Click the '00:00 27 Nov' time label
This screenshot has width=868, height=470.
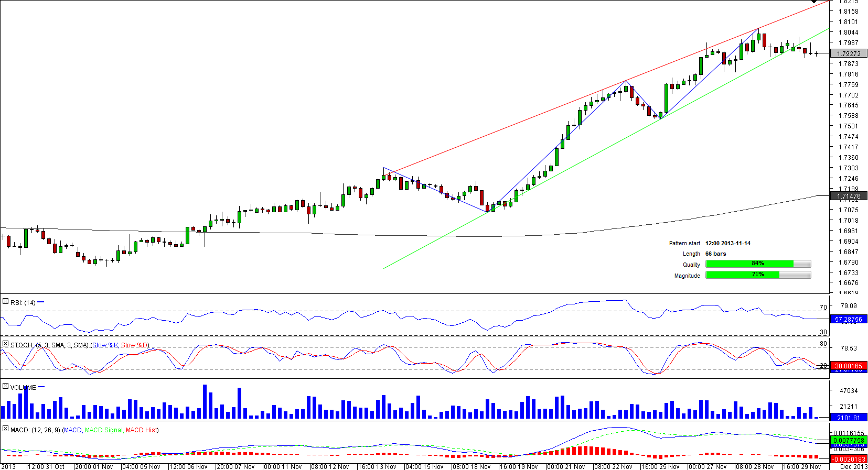click(708, 466)
